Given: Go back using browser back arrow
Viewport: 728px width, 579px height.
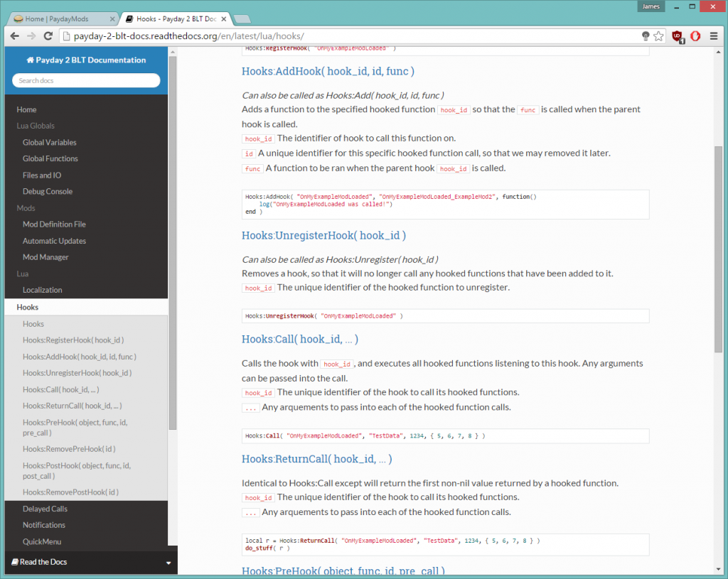Looking at the screenshot, I should tap(15, 36).
